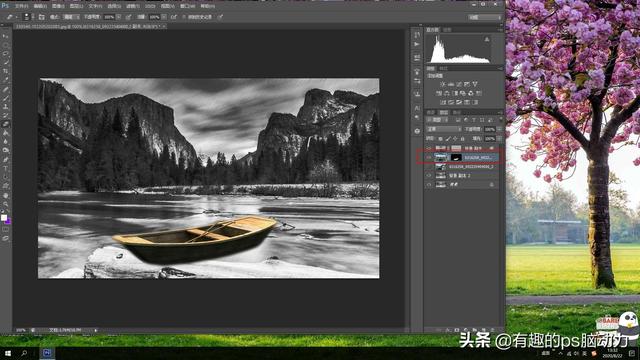The height and width of the screenshot is (360, 640).
Task: Click the Photoshop taskbar button
Action: (x=47, y=353)
